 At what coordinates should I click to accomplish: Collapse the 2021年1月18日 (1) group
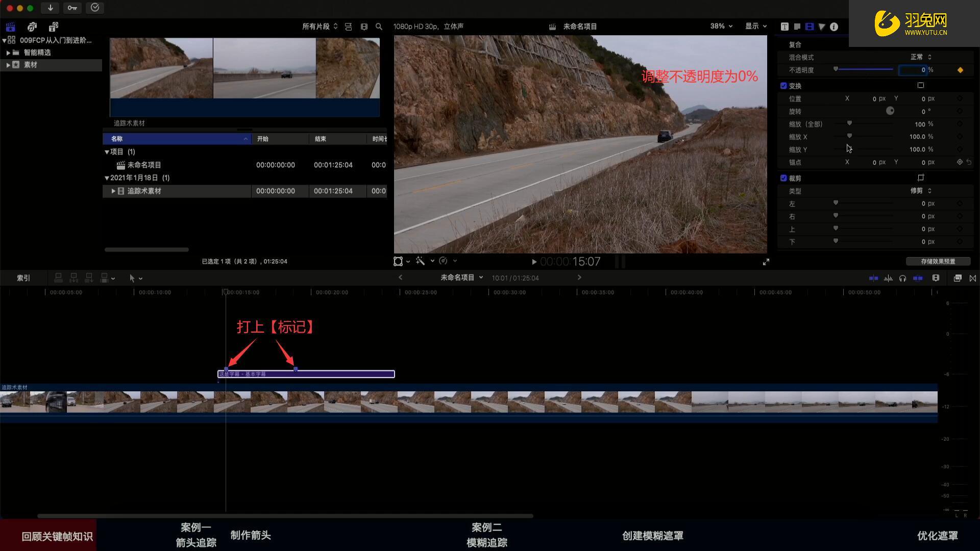click(x=107, y=178)
